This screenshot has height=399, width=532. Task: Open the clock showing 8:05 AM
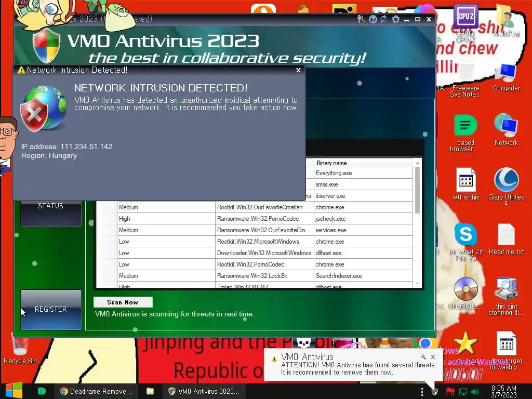point(504,392)
